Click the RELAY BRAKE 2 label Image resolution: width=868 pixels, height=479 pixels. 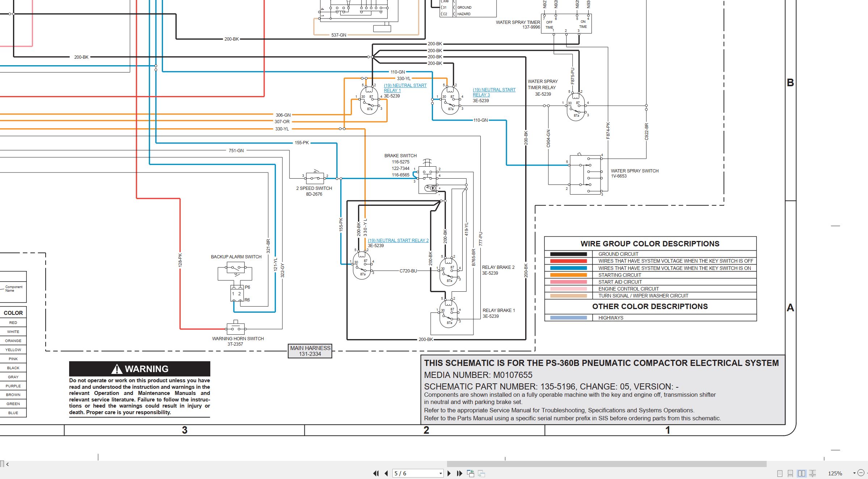click(x=498, y=267)
